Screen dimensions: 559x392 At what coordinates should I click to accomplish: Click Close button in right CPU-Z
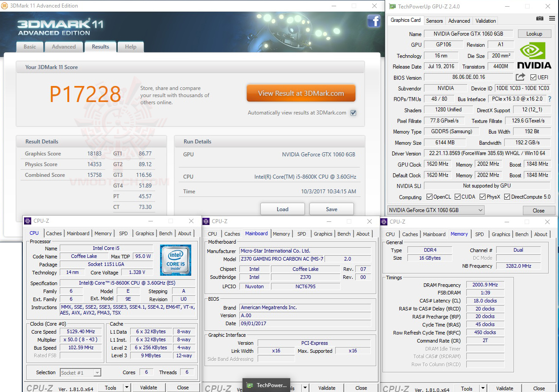[x=539, y=388]
